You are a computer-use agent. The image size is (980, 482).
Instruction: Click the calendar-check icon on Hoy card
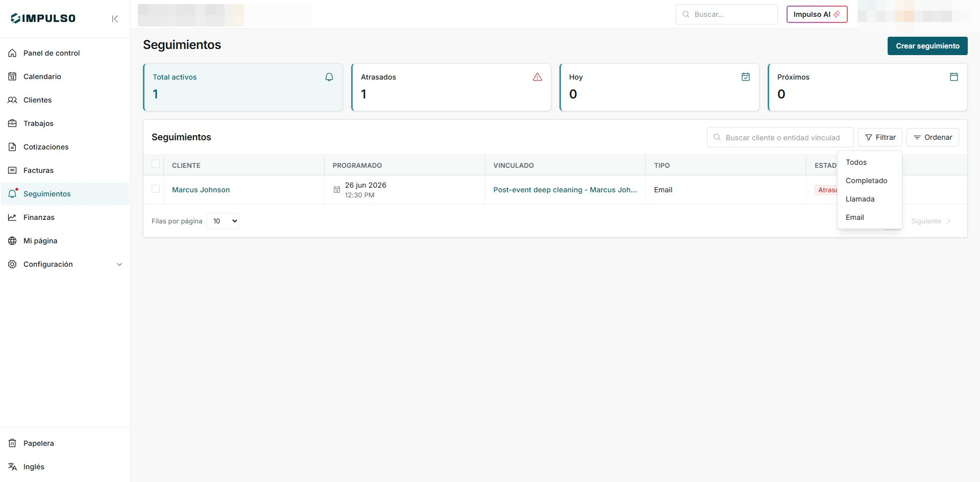pyautogui.click(x=746, y=77)
